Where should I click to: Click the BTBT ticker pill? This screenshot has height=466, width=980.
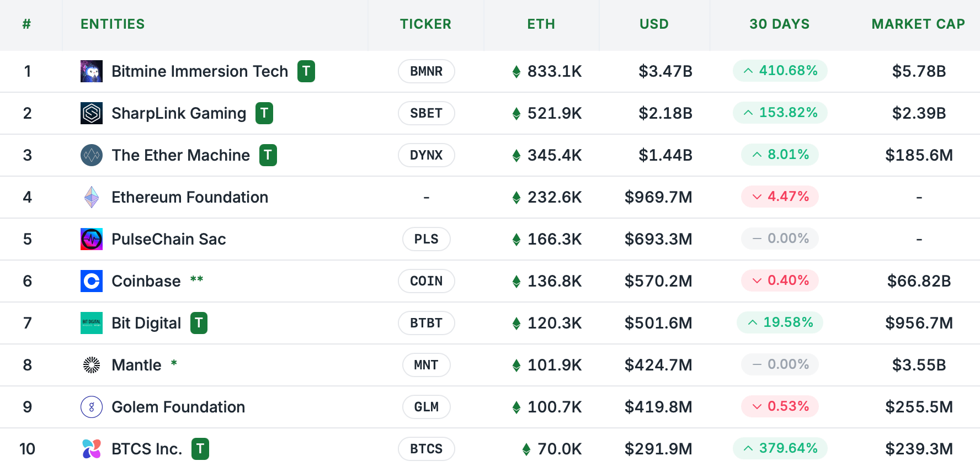[426, 323]
